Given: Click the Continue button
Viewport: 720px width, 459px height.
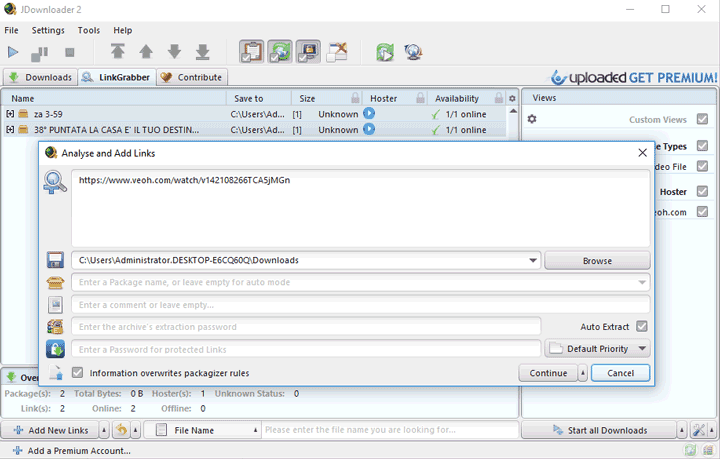Looking at the screenshot, I should (548, 373).
